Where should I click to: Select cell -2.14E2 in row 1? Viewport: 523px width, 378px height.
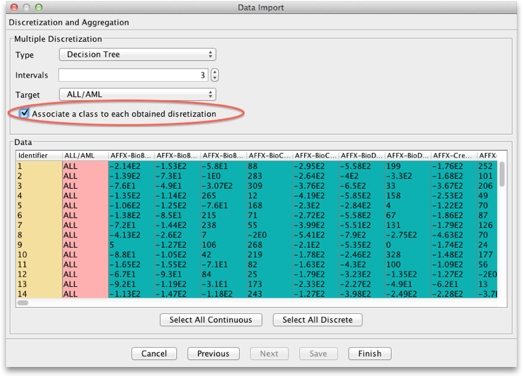pyautogui.click(x=131, y=166)
